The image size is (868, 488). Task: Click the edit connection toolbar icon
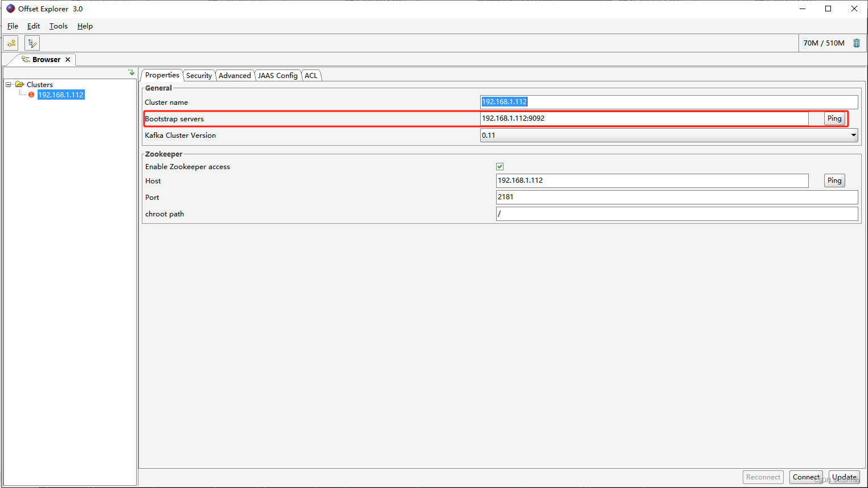[32, 43]
